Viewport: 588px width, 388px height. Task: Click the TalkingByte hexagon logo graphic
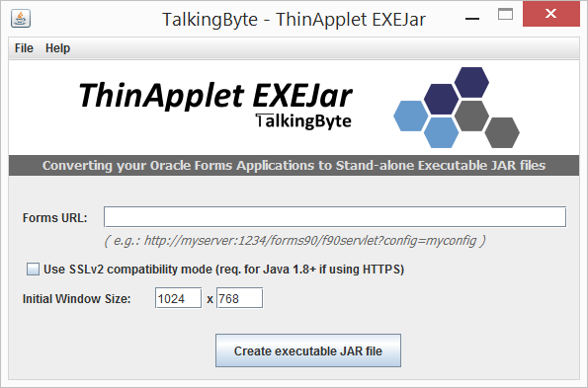457,108
